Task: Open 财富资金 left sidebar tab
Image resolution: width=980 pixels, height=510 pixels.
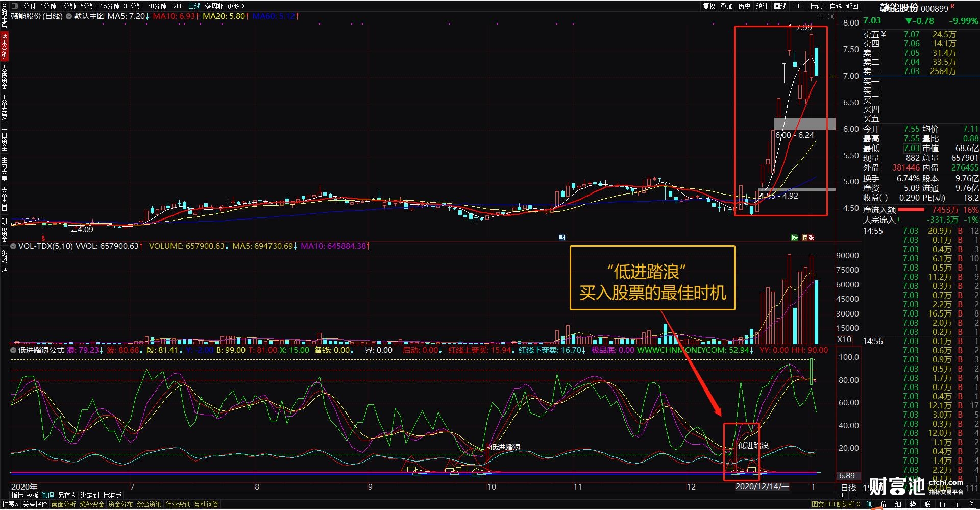Action: (x=4, y=230)
